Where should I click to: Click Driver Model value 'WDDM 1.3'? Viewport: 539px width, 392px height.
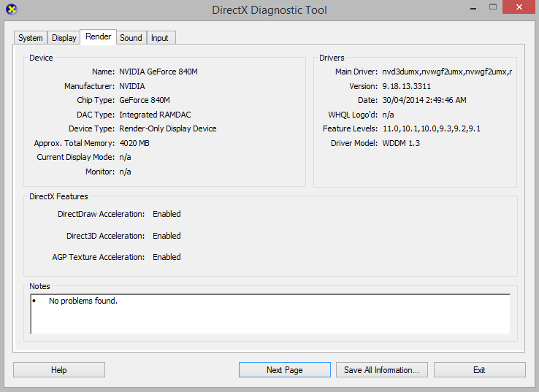tap(401, 143)
